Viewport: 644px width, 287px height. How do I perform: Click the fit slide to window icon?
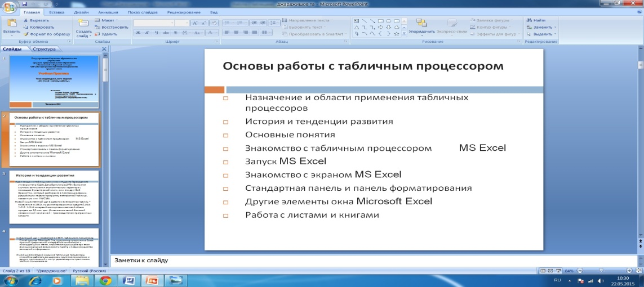point(638,271)
